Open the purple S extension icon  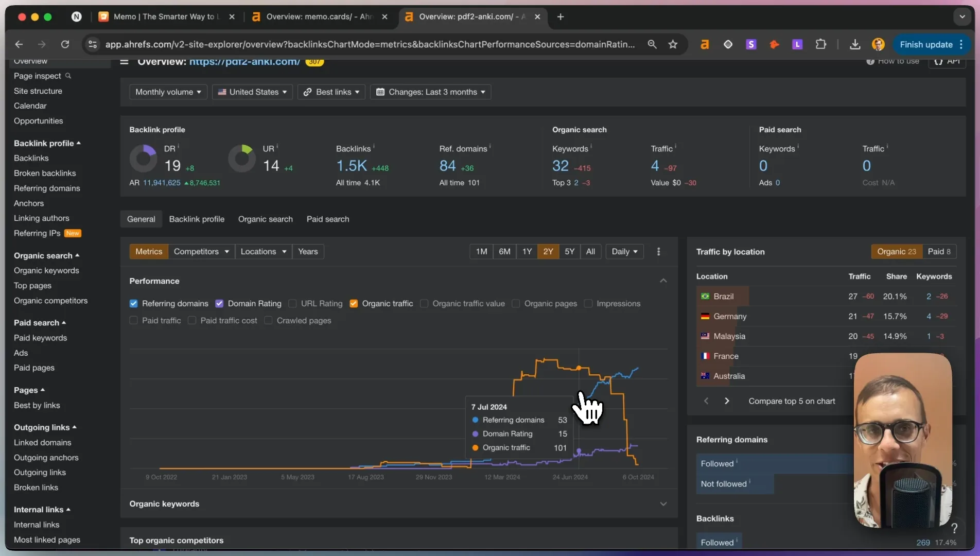pyautogui.click(x=751, y=44)
